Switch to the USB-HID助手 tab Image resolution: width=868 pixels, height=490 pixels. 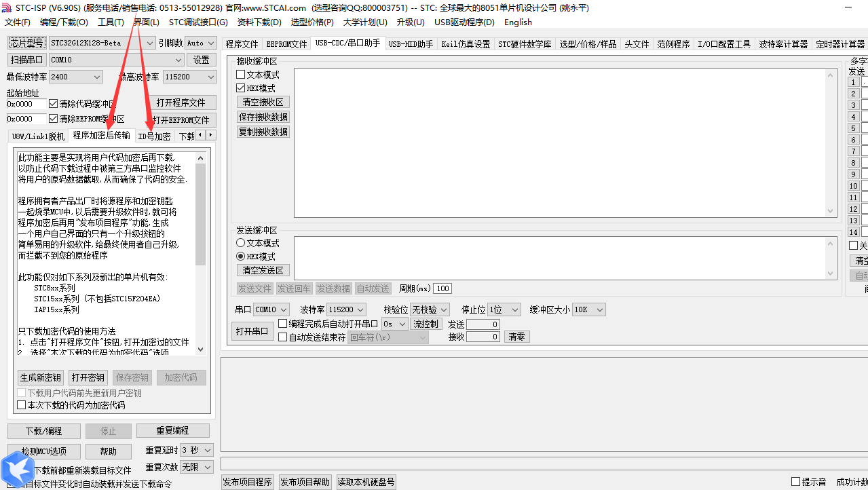(411, 44)
